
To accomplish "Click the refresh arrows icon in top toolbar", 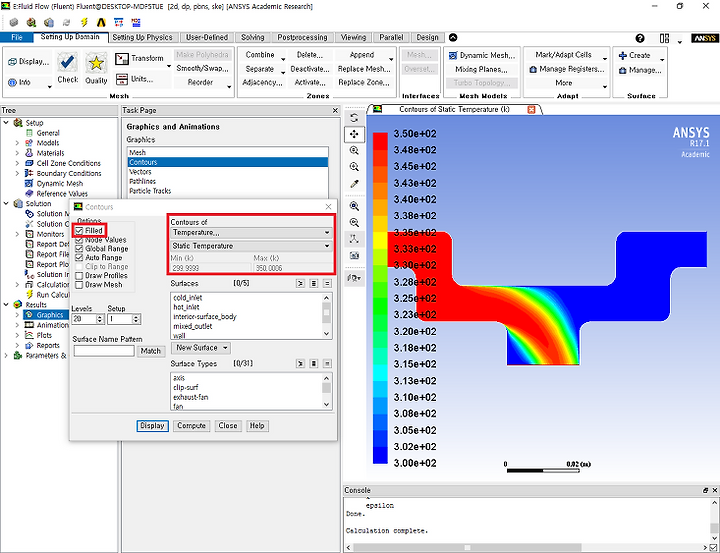I will 67,22.
